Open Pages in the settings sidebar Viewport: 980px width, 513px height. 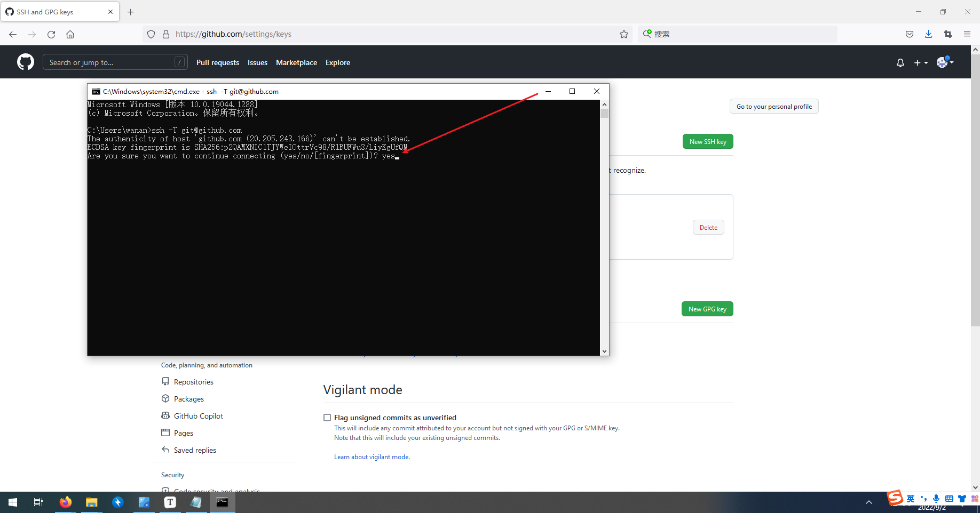183,433
